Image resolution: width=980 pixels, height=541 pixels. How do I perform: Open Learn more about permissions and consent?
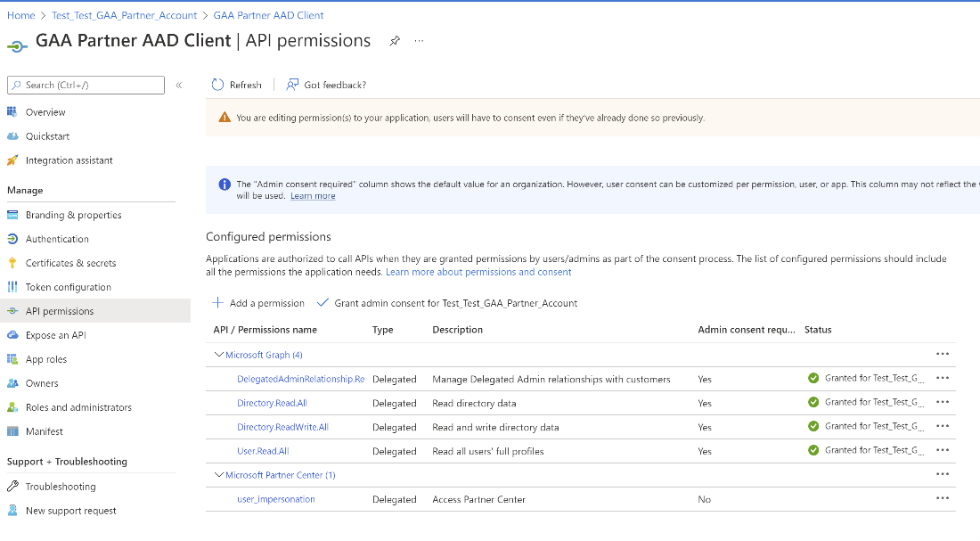478,272
